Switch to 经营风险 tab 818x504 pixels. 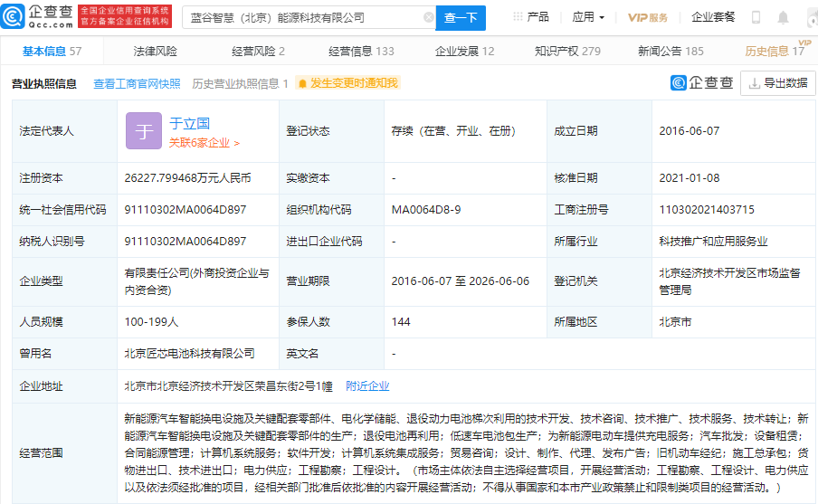point(258,52)
